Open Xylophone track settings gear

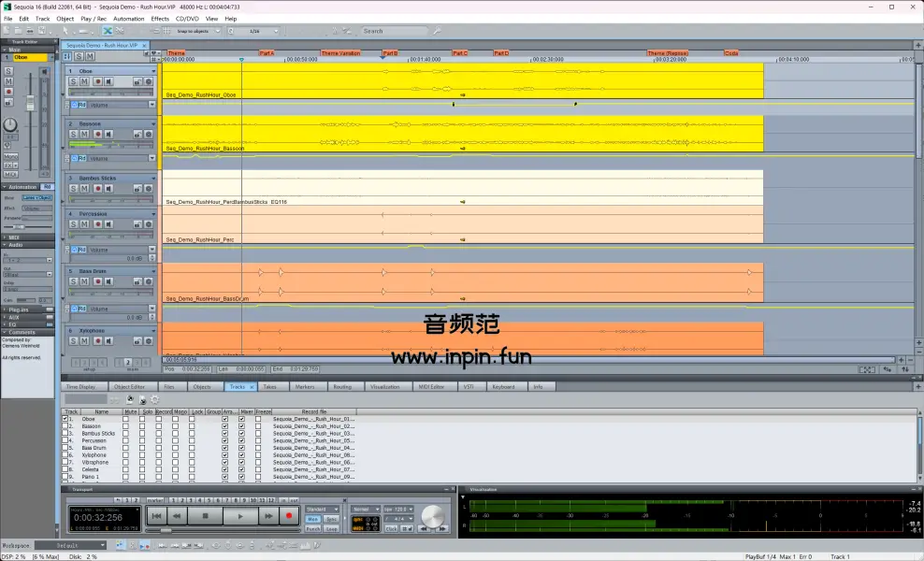click(149, 341)
